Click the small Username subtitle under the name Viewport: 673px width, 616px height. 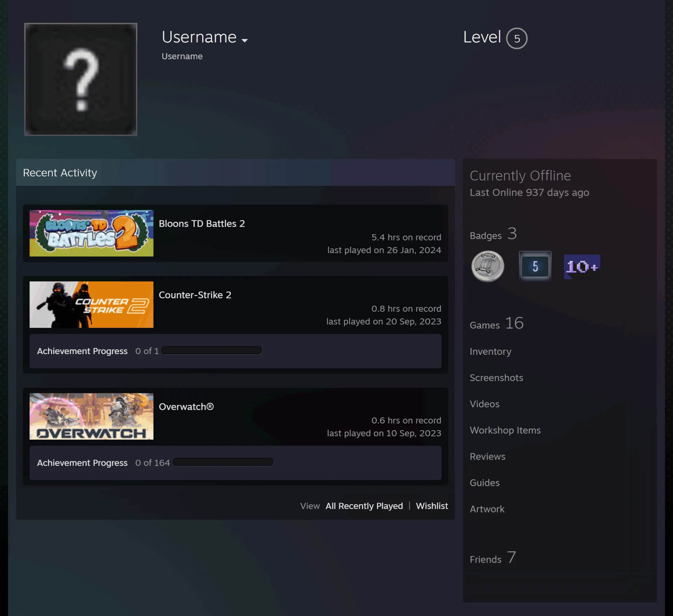click(182, 56)
